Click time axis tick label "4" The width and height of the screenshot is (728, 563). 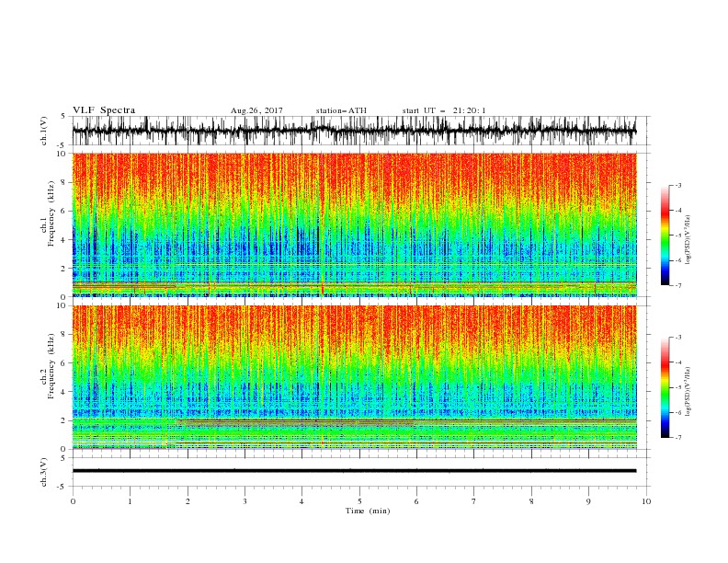(301, 501)
